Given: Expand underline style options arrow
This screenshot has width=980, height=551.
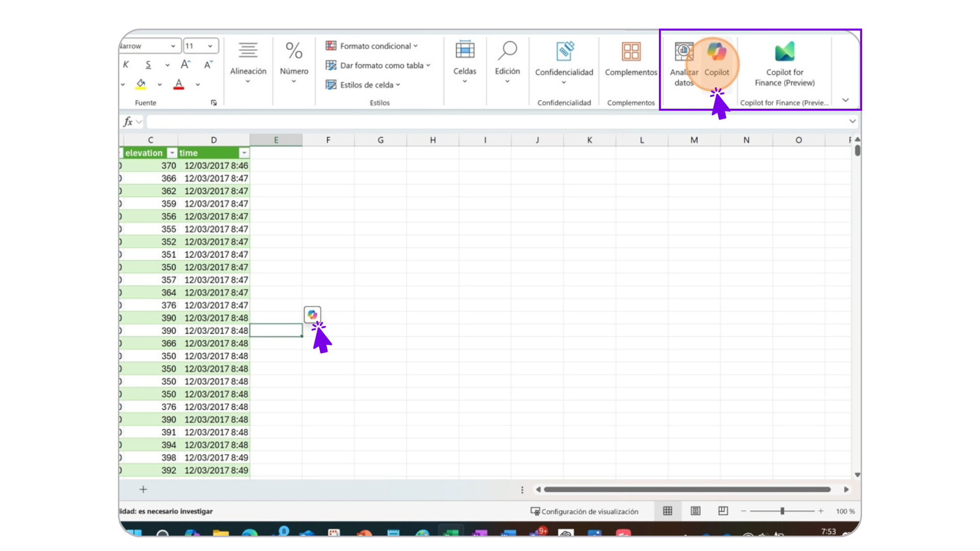Looking at the screenshot, I should [167, 65].
